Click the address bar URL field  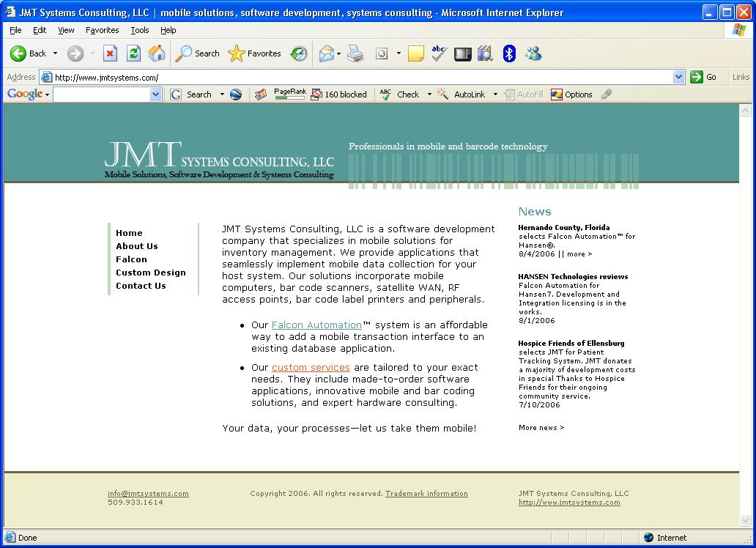357,77
